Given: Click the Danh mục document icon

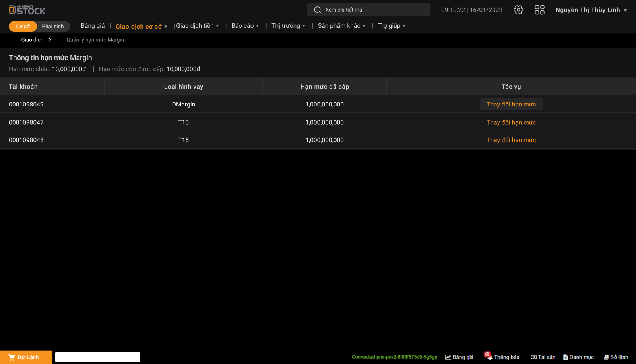Looking at the screenshot, I should coord(566,357).
